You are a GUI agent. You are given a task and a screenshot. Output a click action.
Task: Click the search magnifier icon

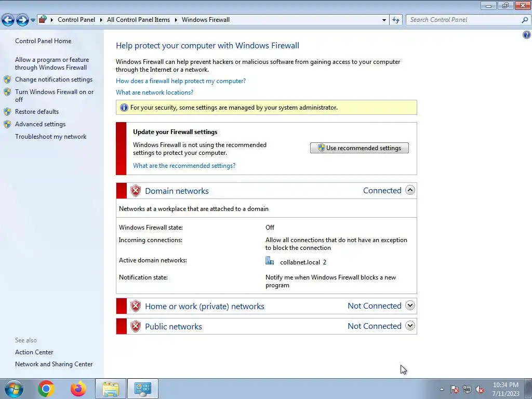[525, 20]
